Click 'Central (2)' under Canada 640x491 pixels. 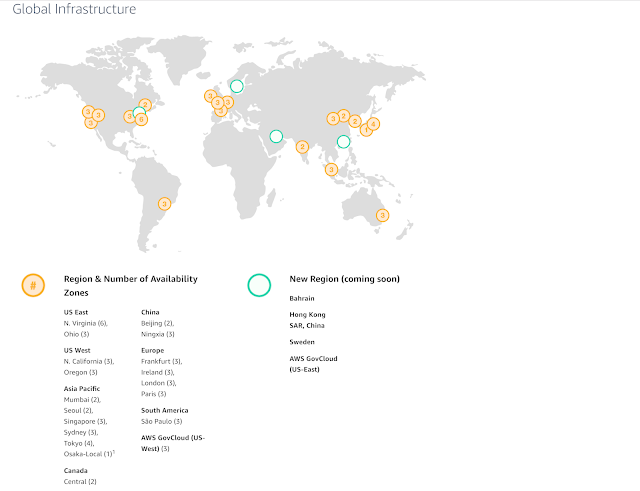click(x=80, y=482)
